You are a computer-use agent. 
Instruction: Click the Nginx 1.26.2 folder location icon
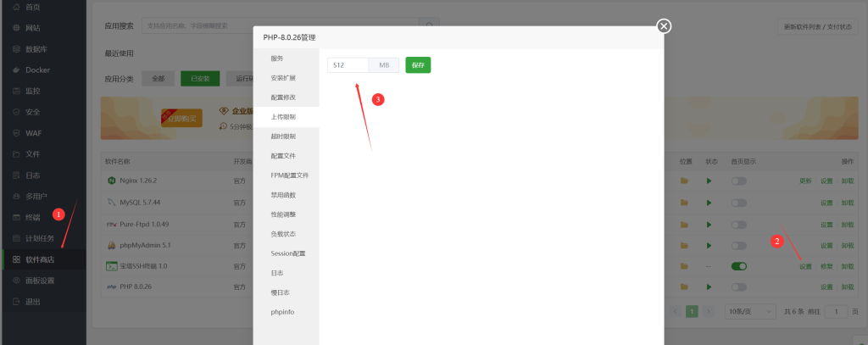[685, 181]
